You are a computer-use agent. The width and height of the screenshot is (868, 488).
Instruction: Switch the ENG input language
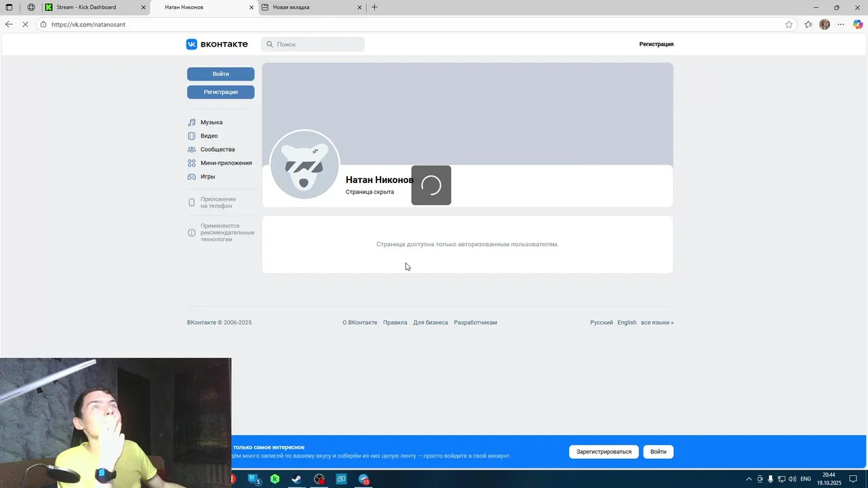tap(806, 479)
